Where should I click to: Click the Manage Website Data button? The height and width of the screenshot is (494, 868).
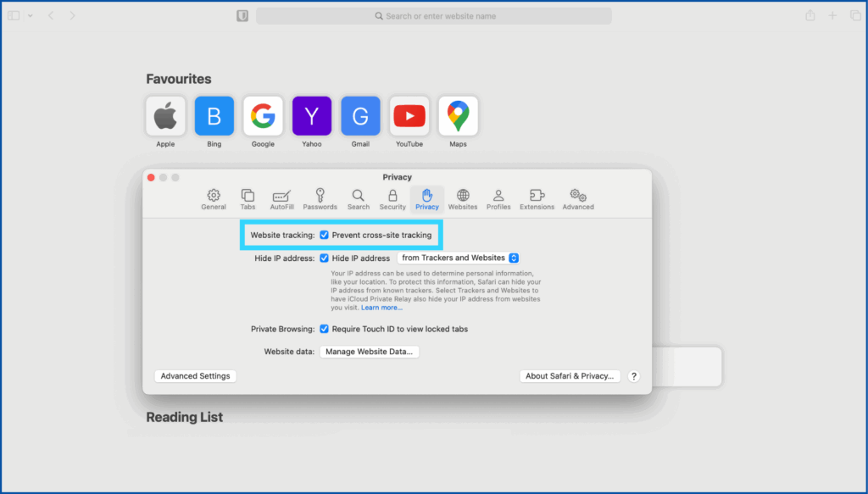370,352
